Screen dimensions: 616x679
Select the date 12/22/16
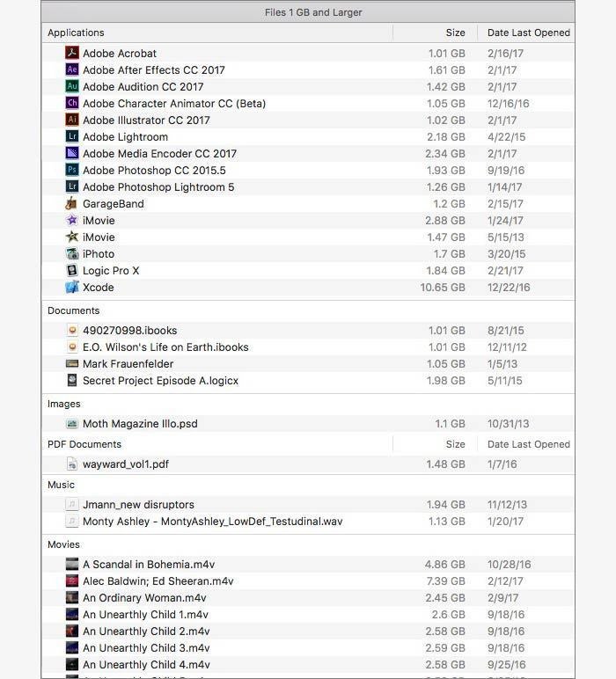click(x=509, y=287)
